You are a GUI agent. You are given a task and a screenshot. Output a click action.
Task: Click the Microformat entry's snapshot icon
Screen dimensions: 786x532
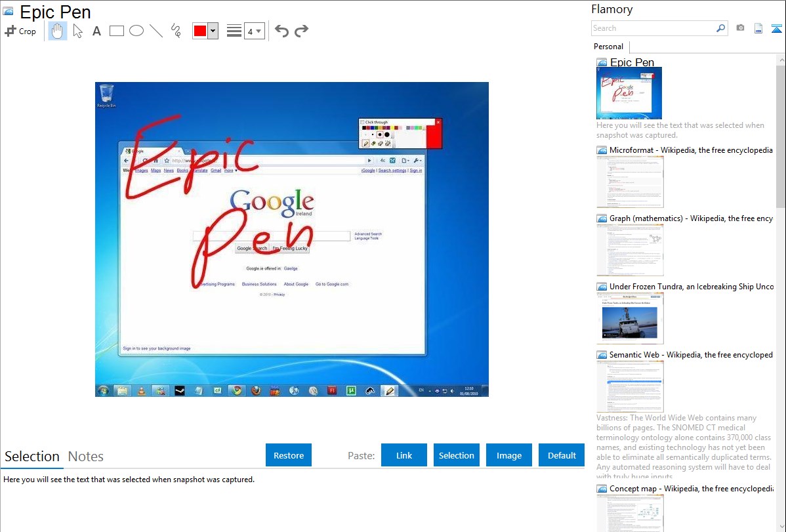(602, 150)
